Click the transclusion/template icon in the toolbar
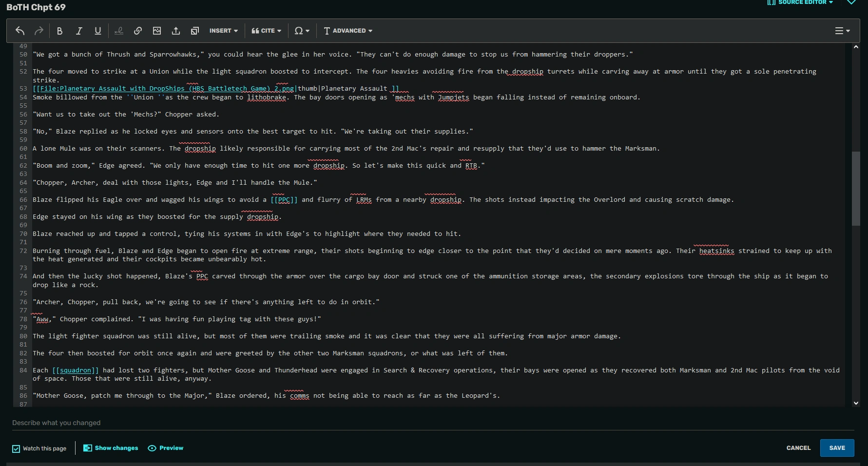The width and height of the screenshot is (868, 466). (x=195, y=30)
